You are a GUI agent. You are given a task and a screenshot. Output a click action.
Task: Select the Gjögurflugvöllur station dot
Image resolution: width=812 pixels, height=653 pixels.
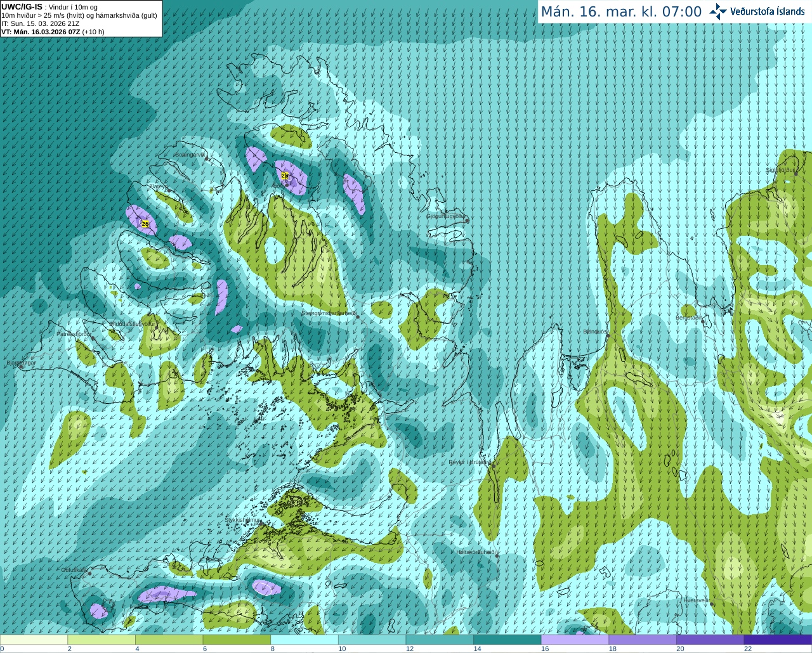click(466, 220)
